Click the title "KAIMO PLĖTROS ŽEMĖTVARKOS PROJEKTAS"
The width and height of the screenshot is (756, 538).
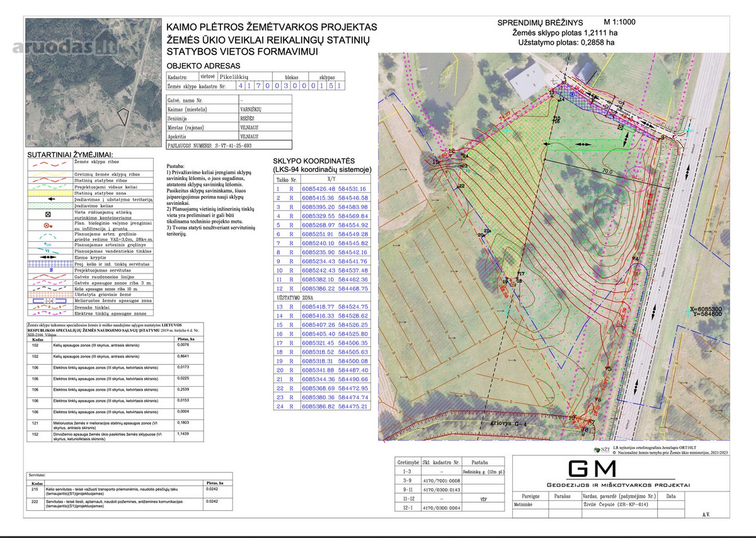point(272,27)
